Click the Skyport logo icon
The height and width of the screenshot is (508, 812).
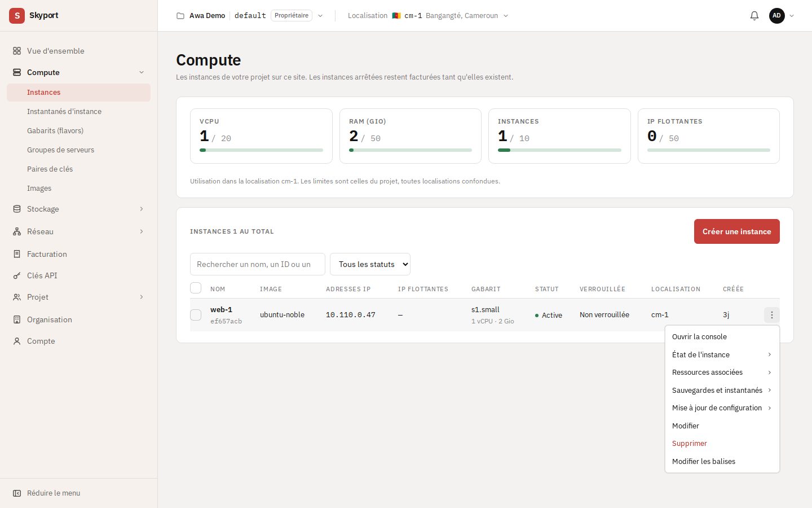(x=17, y=16)
